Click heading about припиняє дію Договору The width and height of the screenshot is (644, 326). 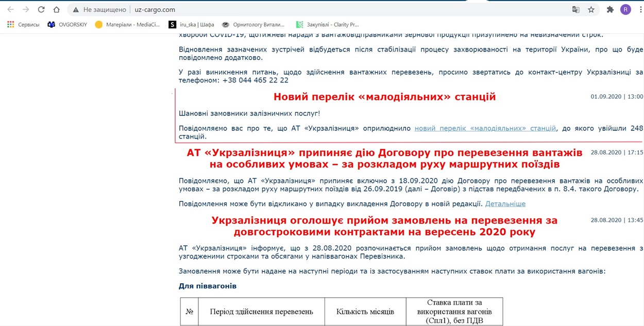click(x=384, y=159)
